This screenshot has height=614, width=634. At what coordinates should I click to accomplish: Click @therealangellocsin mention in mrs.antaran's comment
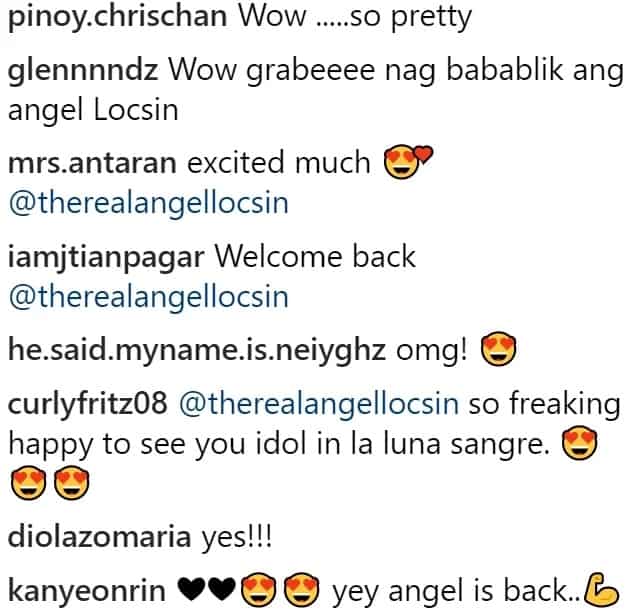click(x=149, y=204)
